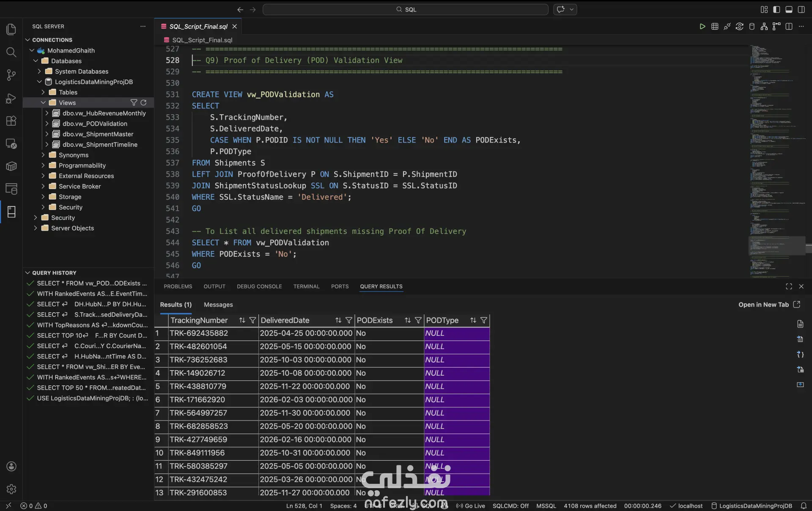Open the Source Control view
This screenshot has height=511, width=812.
[11, 75]
